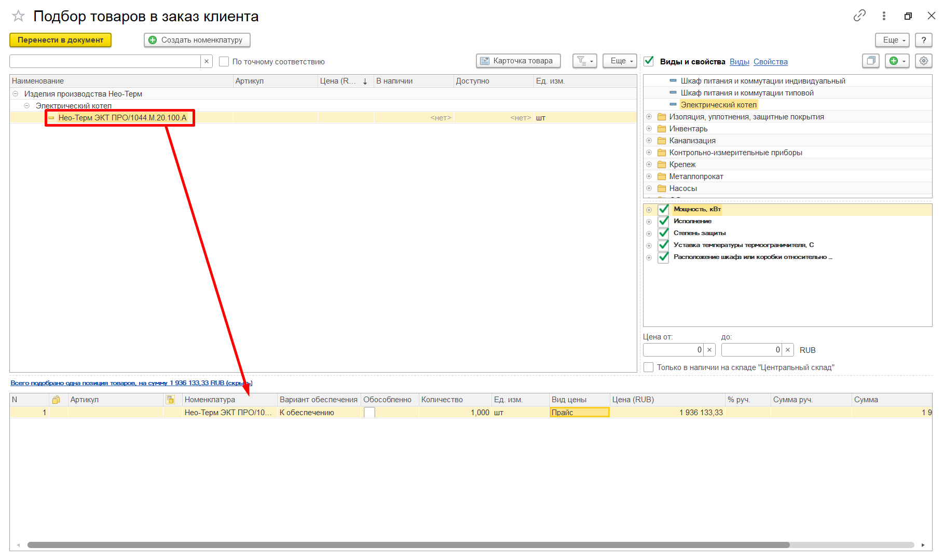Screen dimensions: 944x560
Task: Click 'Всего подобрано одна позиция' summary link
Action: click(131, 383)
